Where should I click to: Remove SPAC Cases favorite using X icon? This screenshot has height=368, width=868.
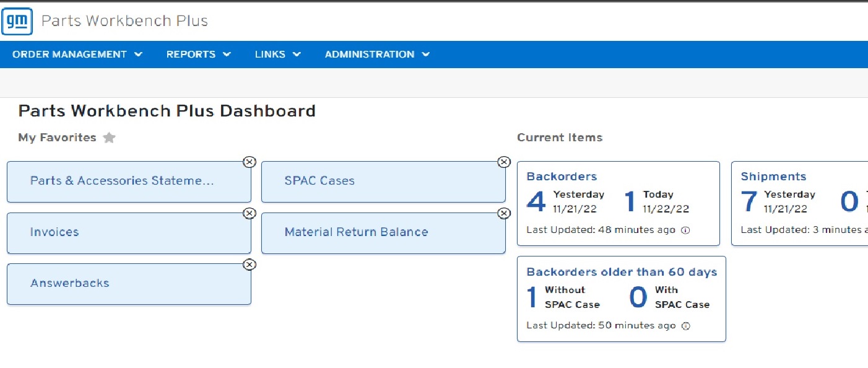pyautogui.click(x=504, y=162)
